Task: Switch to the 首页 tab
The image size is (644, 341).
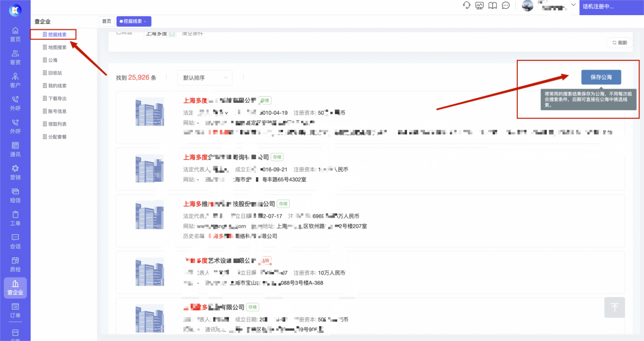Action: [x=107, y=21]
